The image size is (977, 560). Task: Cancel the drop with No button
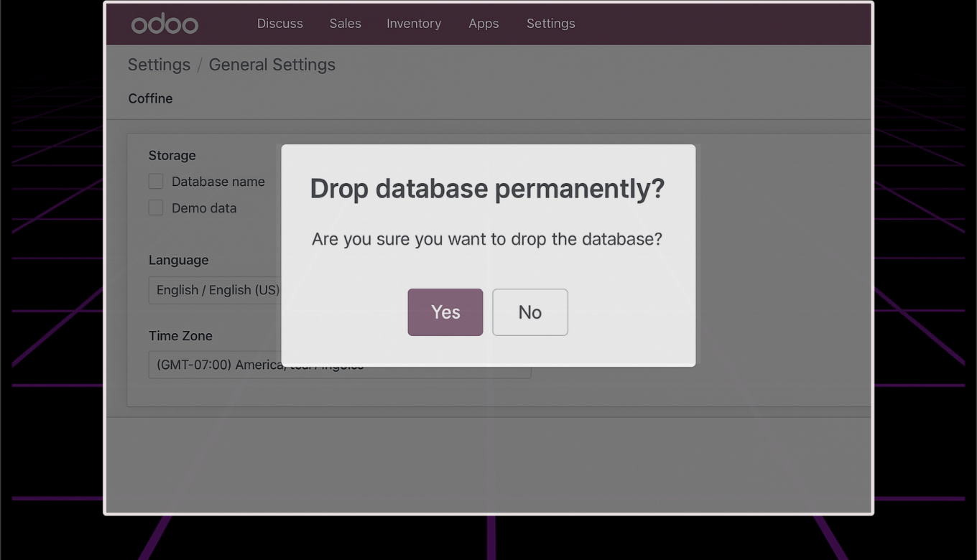[530, 312]
